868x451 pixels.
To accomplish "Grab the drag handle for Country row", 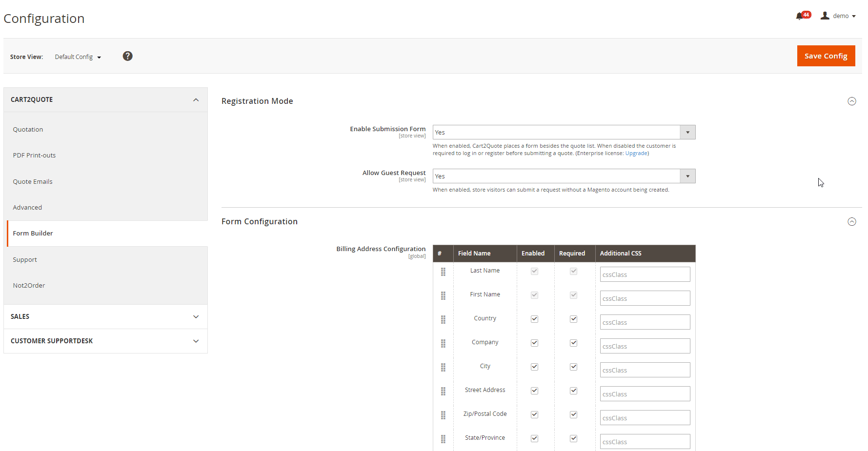I will click(443, 320).
